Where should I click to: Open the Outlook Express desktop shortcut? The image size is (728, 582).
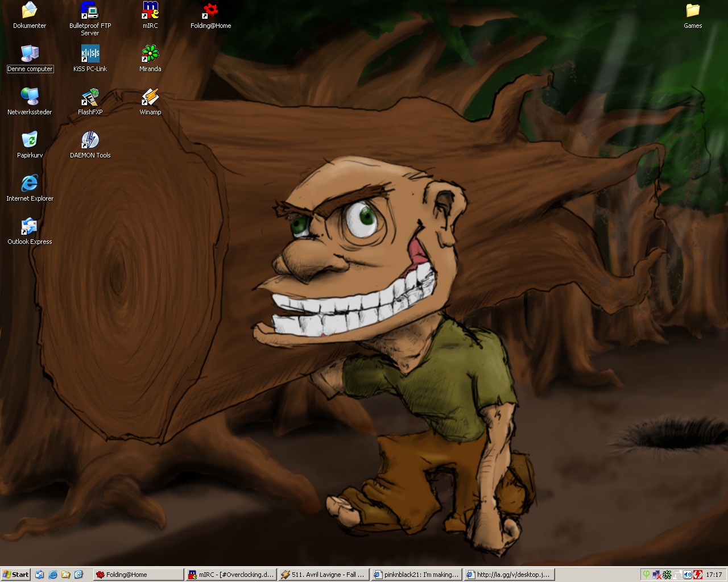pos(30,231)
